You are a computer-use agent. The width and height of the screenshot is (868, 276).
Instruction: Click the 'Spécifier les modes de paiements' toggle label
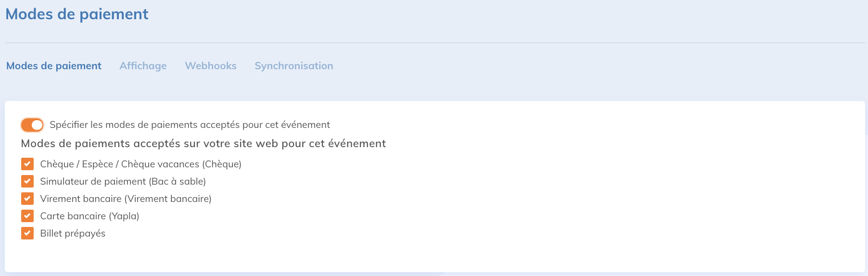[190, 125]
